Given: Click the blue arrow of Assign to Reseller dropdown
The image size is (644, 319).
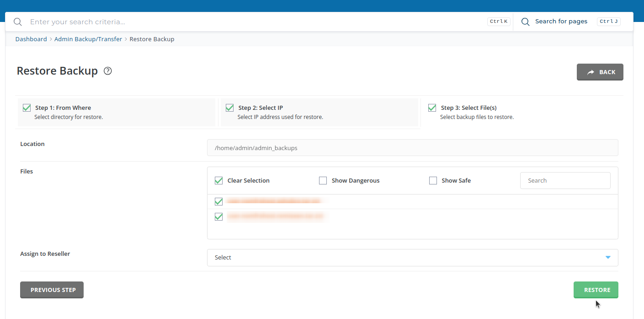Looking at the screenshot, I should coord(608,257).
